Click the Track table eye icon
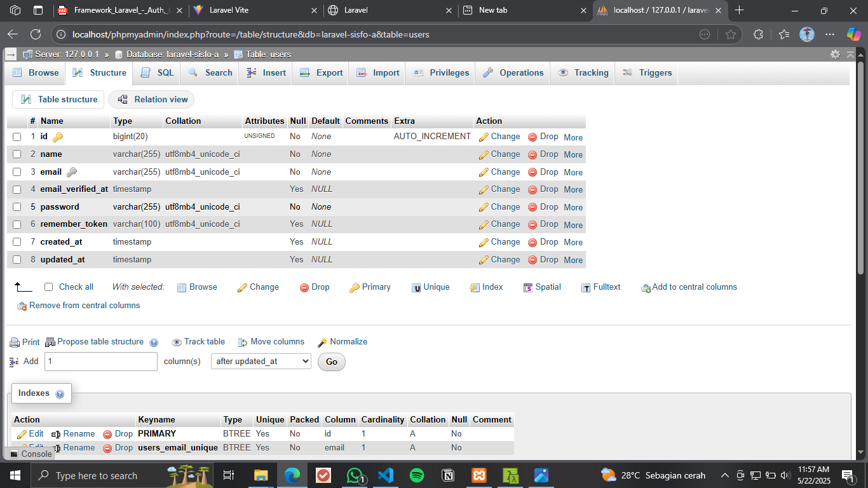The height and width of the screenshot is (488, 868). point(177,342)
